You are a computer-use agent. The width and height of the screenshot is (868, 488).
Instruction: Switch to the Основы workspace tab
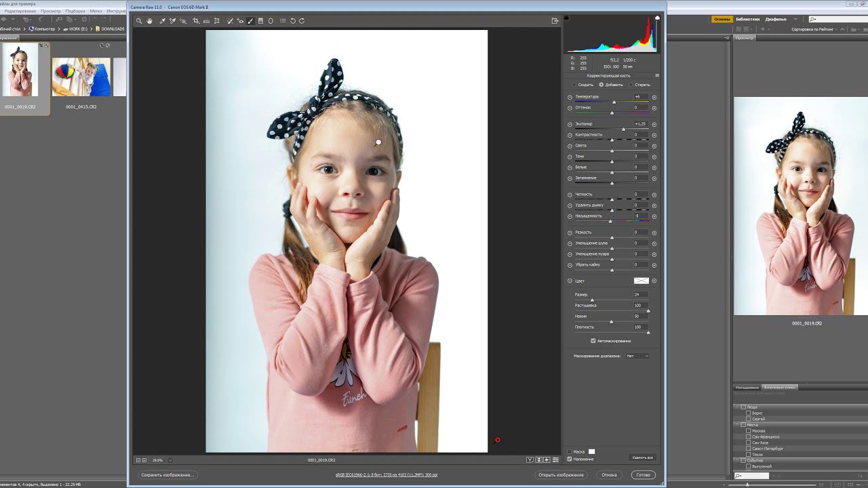click(722, 19)
